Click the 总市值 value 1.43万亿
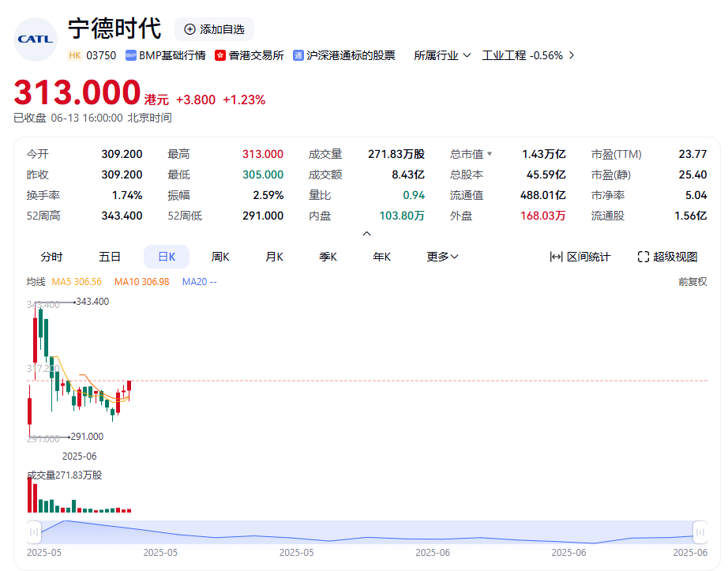The width and height of the screenshot is (728, 571). [x=544, y=154]
